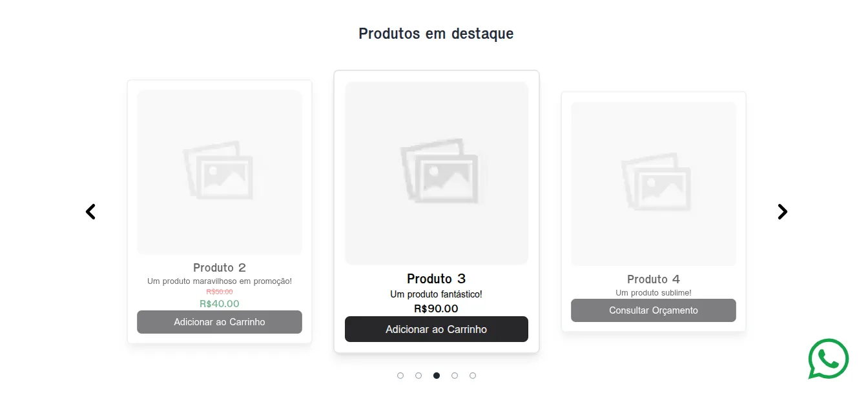Click Produto 4's placeholder image icon
The height and width of the screenshot is (413, 868).
(x=653, y=181)
